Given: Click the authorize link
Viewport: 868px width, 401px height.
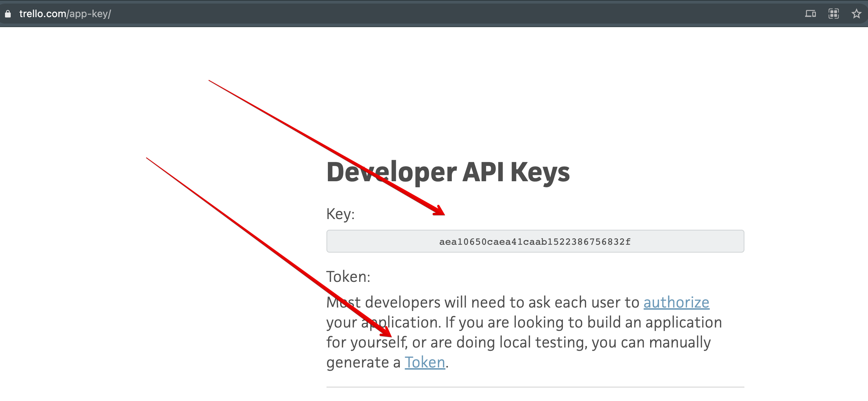Looking at the screenshot, I should (x=676, y=303).
